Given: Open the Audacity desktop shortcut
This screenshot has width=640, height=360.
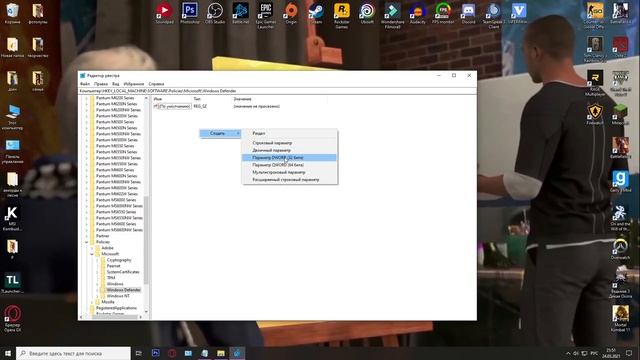Looking at the screenshot, I should click(x=418, y=13).
